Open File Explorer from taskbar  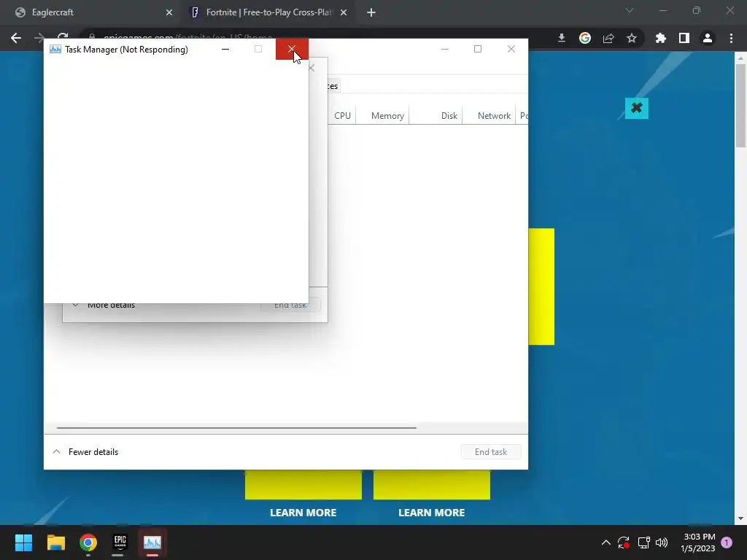click(55, 542)
